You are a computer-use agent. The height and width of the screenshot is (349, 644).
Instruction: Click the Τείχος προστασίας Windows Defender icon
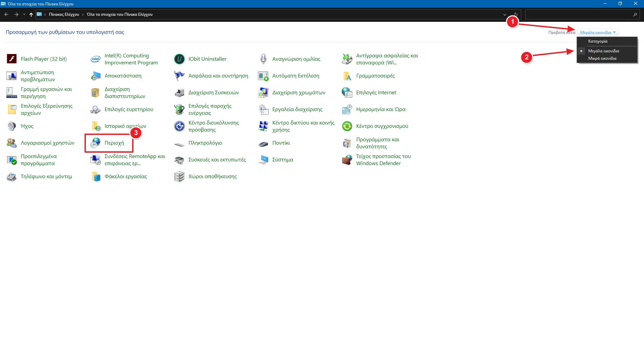pos(347,160)
